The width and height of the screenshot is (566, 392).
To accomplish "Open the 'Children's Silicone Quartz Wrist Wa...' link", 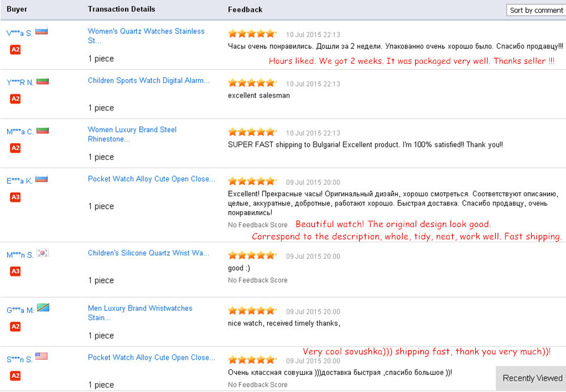I will coord(149,253).
